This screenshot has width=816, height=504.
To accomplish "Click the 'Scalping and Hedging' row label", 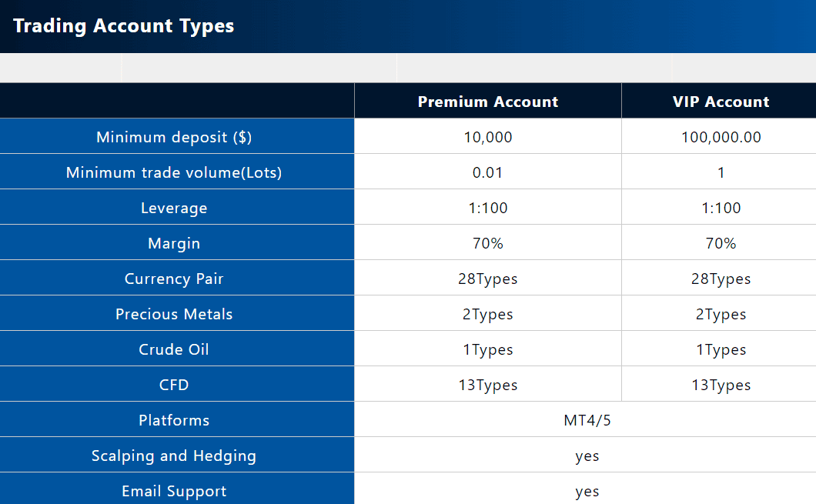I will 174,456.
